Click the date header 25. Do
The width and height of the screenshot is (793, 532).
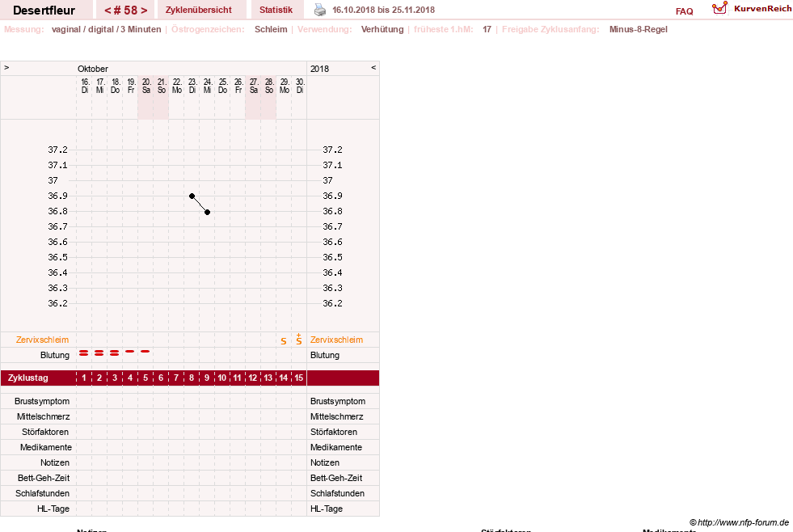pos(222,86)
